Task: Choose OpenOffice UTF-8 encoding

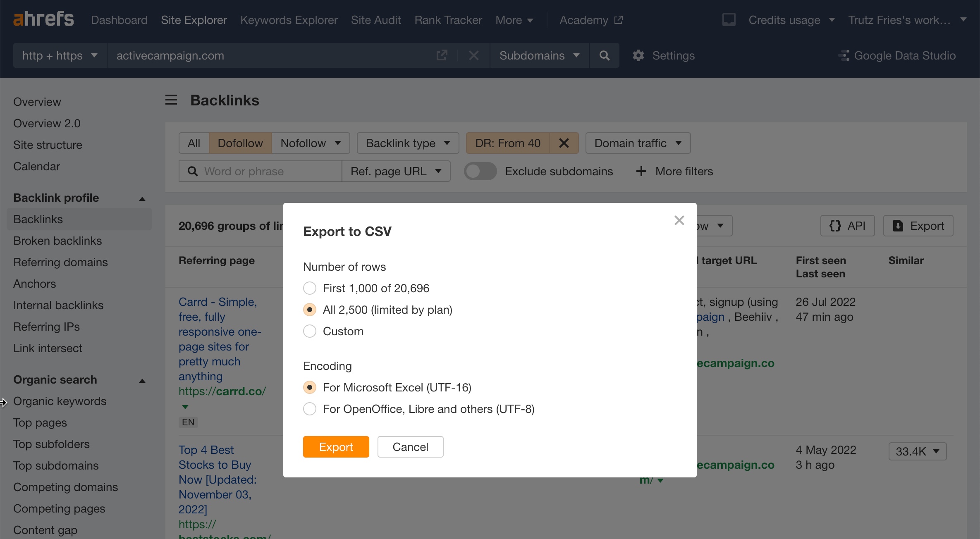Action: tap(310, 409)
